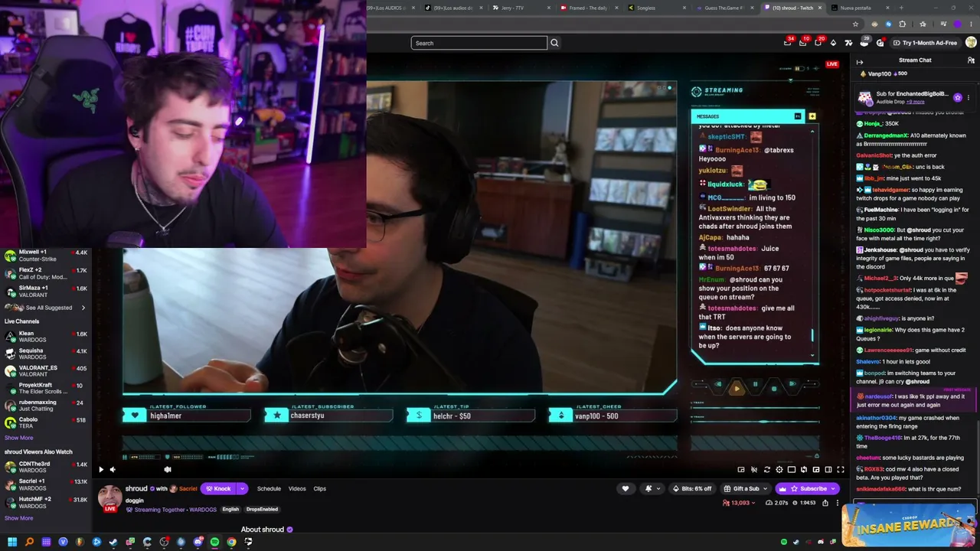980x551 pixels.
Task: Share the stream with share icon
Action: (825, 503)
